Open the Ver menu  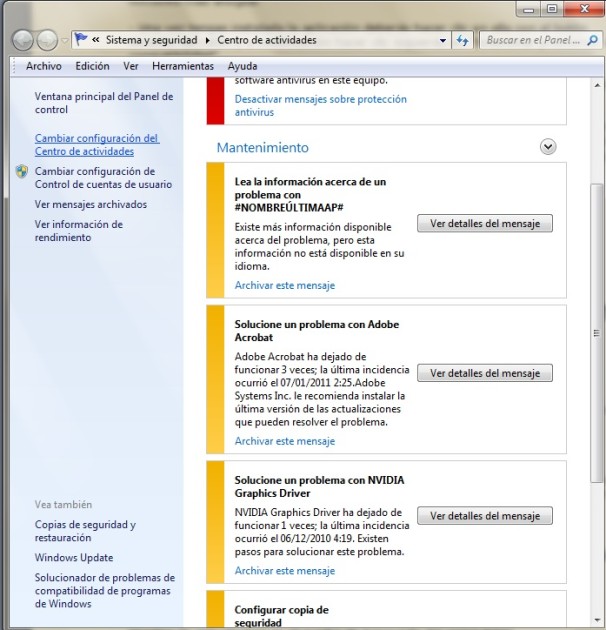[x=131, y=66]
